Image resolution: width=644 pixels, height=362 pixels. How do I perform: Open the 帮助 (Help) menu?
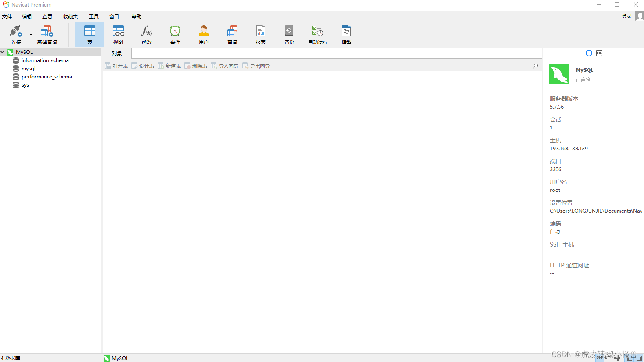point(137,17)
